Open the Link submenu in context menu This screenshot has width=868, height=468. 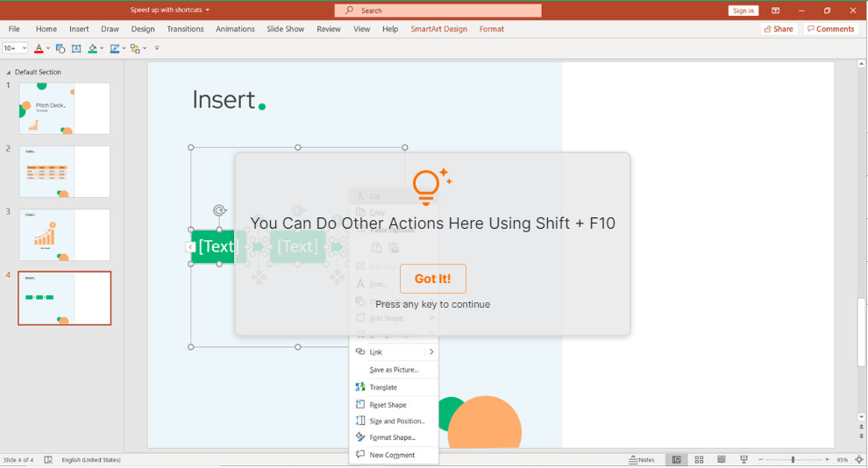click(x=394, y=351)
